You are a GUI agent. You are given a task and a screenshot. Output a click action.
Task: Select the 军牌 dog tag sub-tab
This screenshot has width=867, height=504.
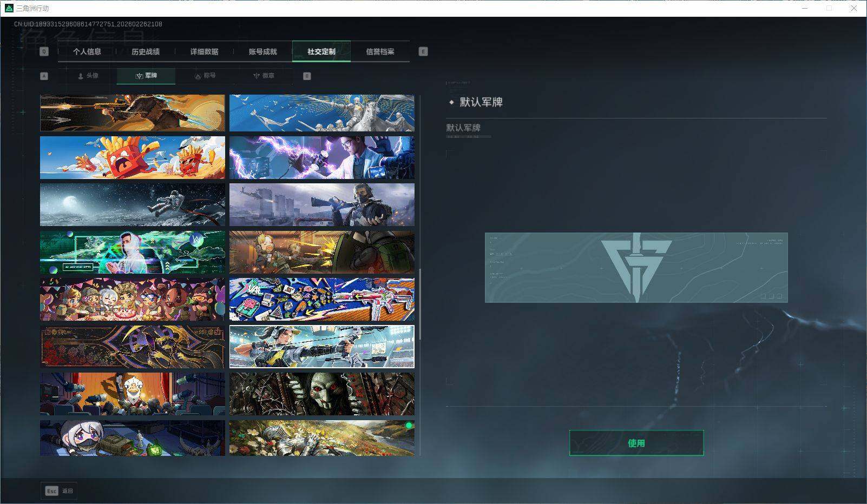pos(146,76)
